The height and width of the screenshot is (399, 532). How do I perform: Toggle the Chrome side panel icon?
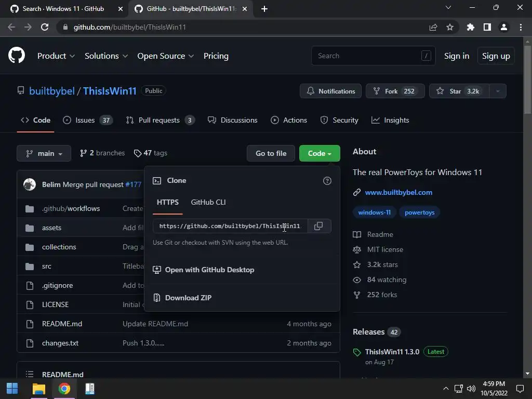(x=487, y=27)
